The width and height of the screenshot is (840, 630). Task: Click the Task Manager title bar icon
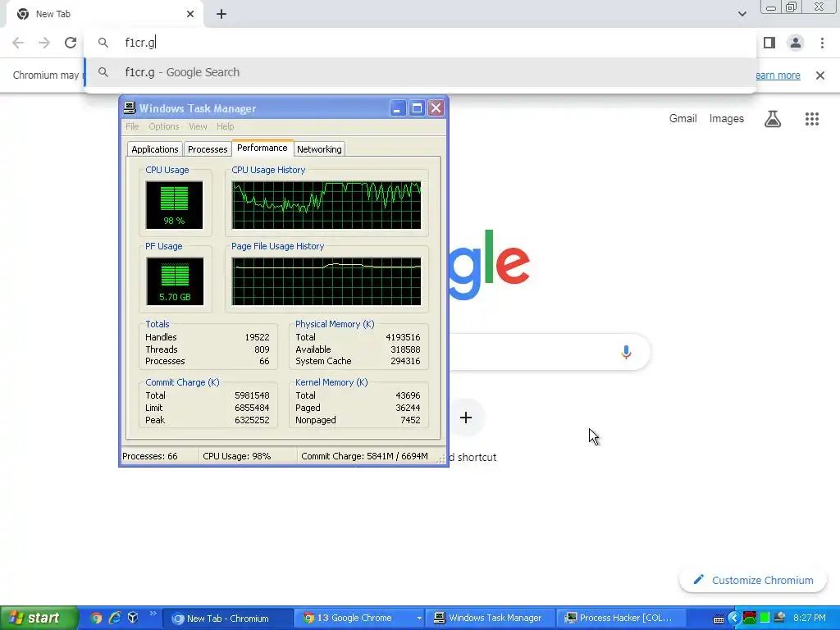pyautogui.click(x=130, y=108)
